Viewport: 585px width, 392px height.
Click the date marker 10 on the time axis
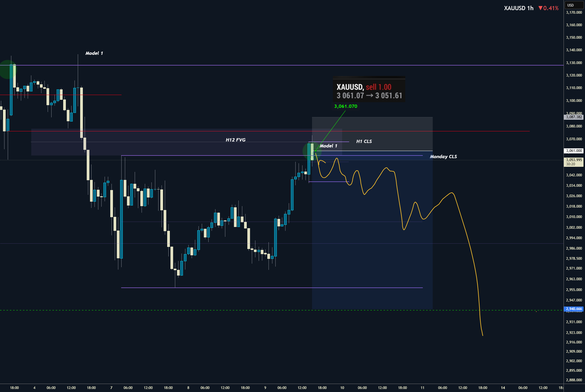click(x=342, y=388)
